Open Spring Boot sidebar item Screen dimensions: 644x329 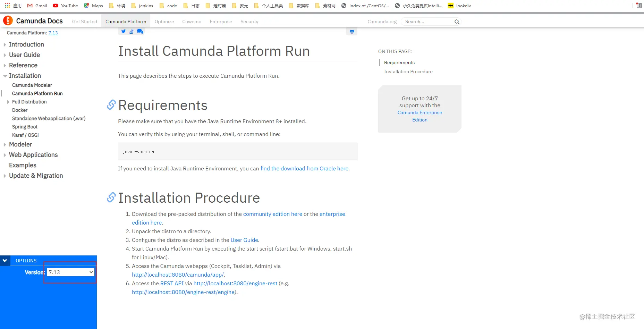(x=25, y=127)
